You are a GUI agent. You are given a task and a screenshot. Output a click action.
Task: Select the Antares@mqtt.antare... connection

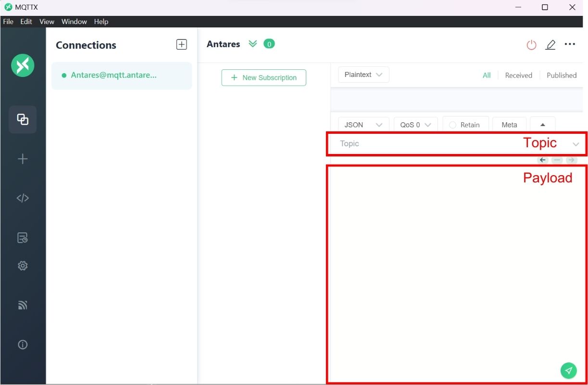(x=122, y=76)
